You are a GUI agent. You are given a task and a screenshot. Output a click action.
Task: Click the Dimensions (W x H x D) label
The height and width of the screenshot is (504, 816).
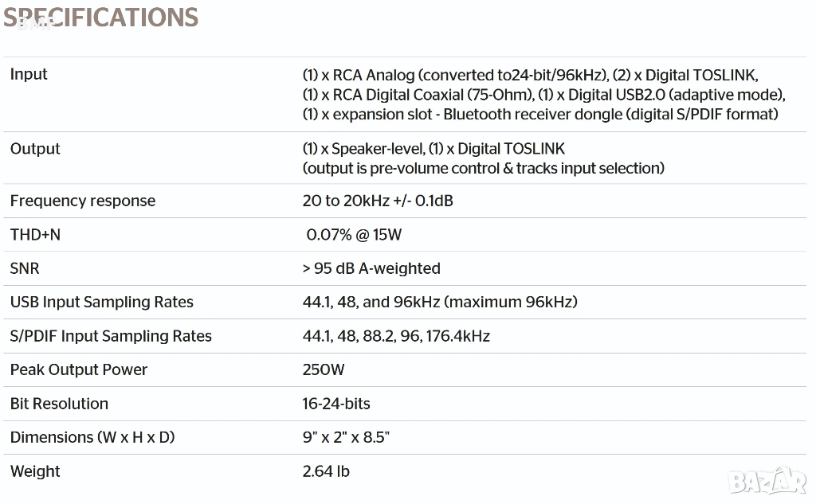tap(92, 437)
